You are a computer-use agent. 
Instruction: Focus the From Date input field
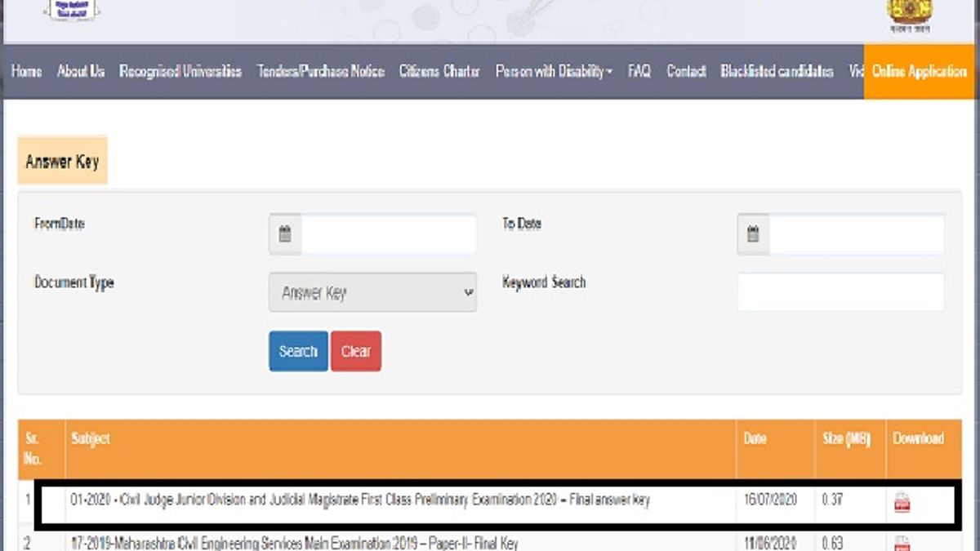click(388, 235)
